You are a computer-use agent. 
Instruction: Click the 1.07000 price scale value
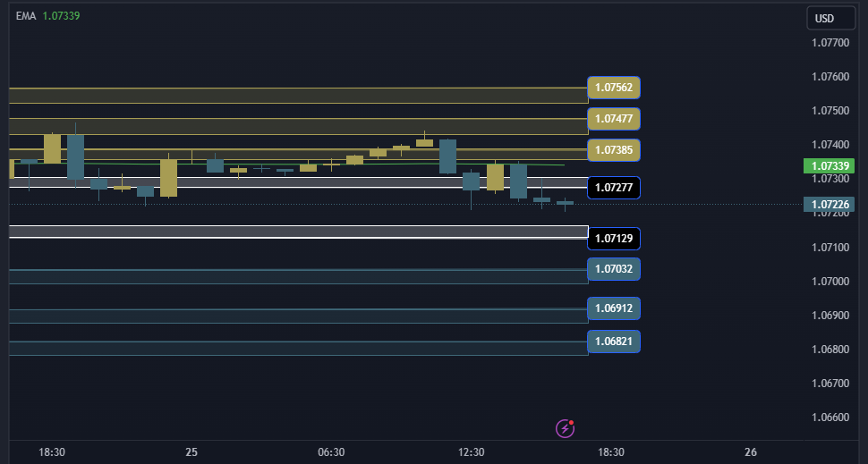coord(830,281)
